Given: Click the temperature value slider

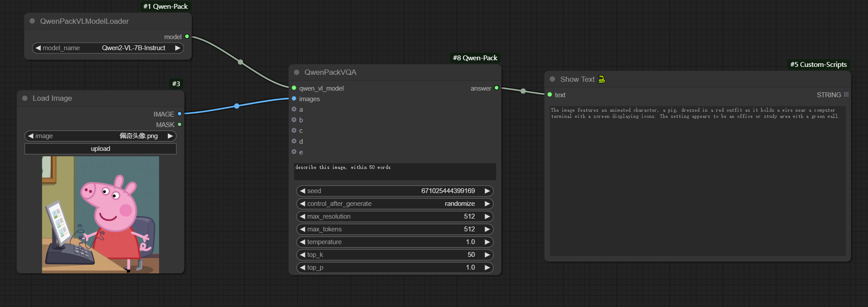Looking at the screenshot, I should click(395, 242).
